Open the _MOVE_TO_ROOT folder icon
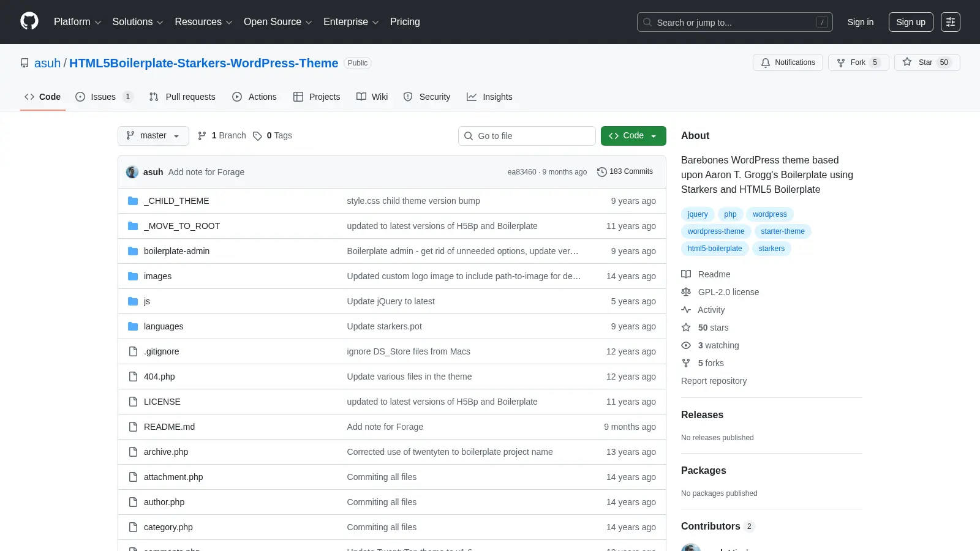The image size is (980, 551). tap(133, 226)
